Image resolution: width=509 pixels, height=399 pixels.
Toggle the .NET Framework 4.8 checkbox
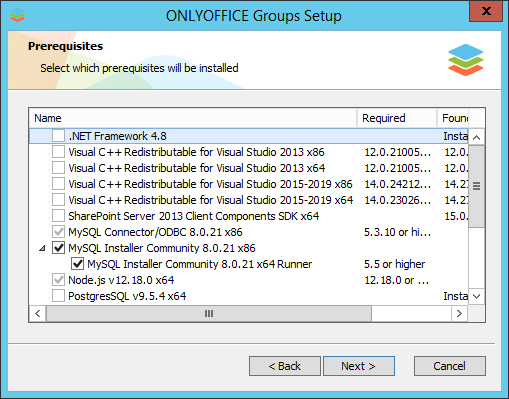58,136
